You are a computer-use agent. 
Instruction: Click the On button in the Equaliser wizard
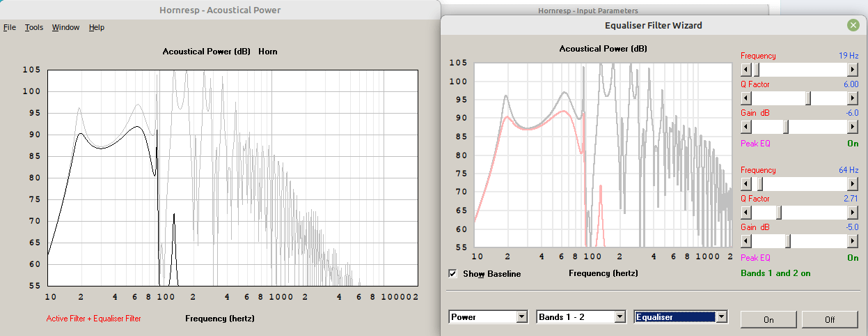click(768, 319)
